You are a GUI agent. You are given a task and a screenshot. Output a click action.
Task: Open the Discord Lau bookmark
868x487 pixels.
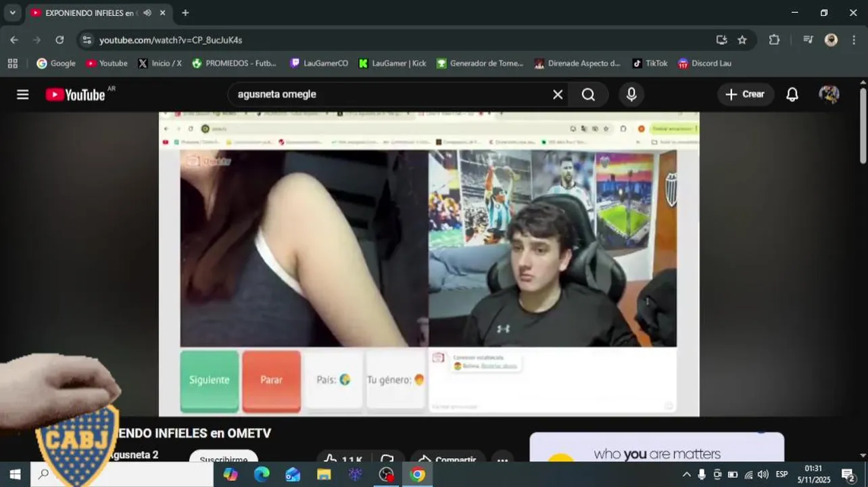[704, 63]
